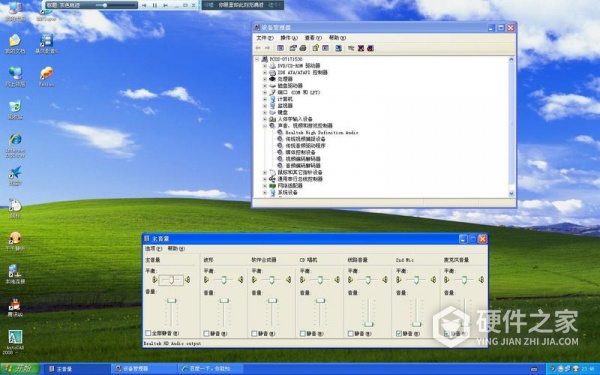Open the Recycle Bin desktop icon
This screenshot has width=600, height=375.
(x=15, y=110)
